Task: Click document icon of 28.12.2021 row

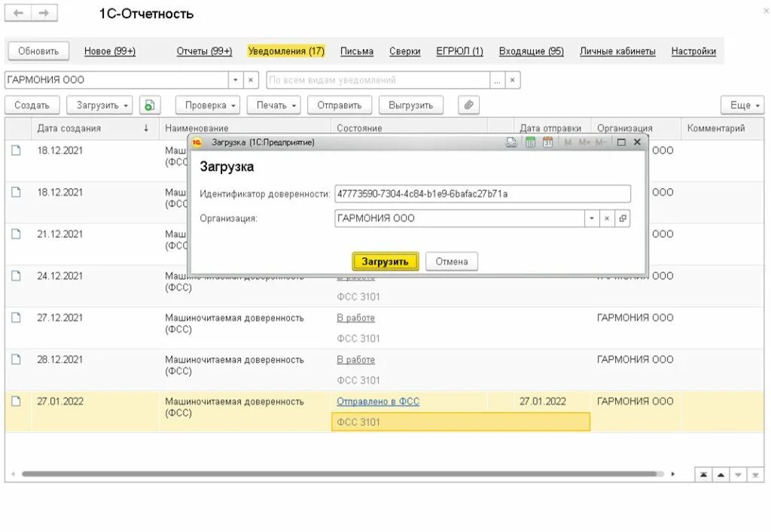Action: coord(17,359)
